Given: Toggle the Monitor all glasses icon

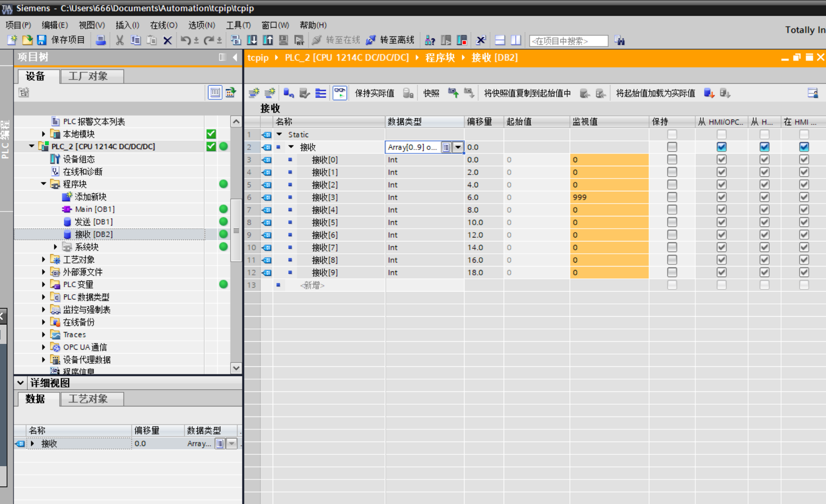Looking at the screenshot, I should (x=340, y=93).
